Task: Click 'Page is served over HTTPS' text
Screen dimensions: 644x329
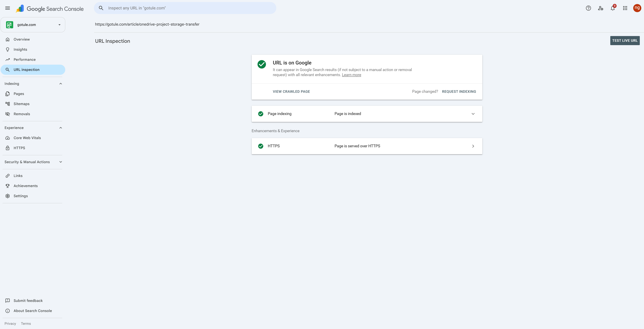Action: click(357, 146)
